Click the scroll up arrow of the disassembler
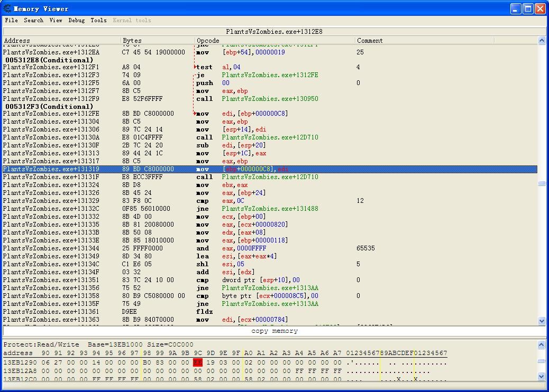 [542, 41]
